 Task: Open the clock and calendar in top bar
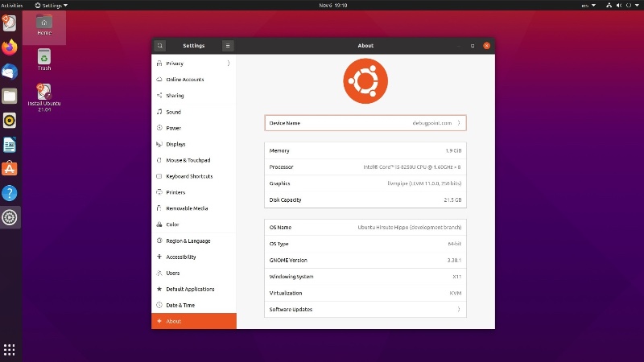tap(322, 5)
